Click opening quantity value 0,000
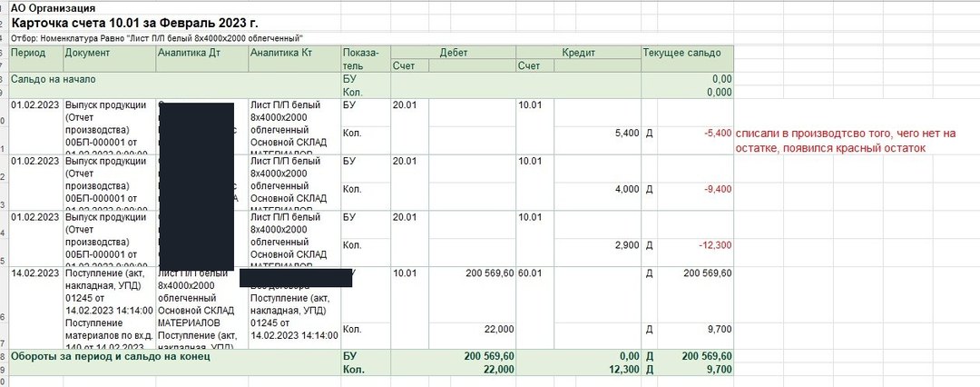Image resolution: width=980 pixels, height=387 pixels. (x=719, y=93)
